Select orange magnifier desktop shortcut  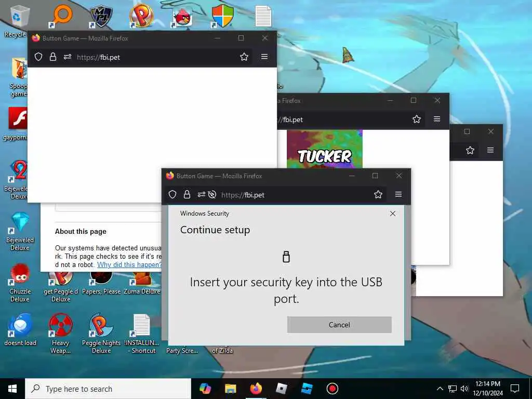click(x=61, y=16)
